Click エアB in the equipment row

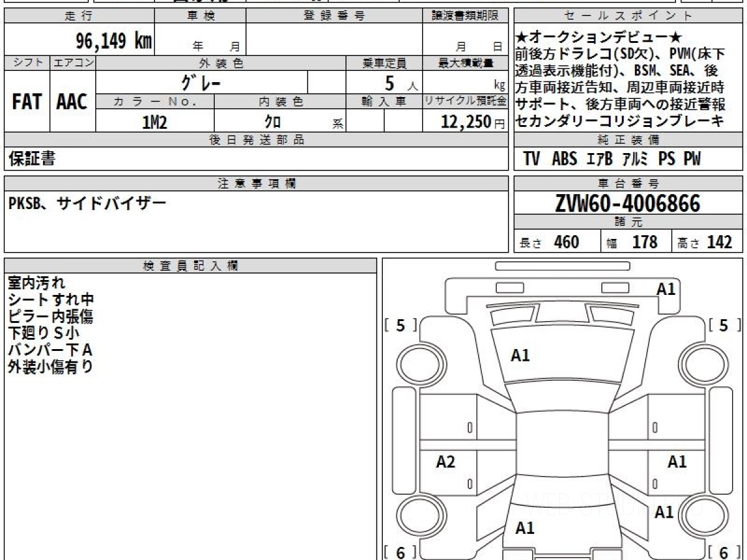click(x=600, y=159)
